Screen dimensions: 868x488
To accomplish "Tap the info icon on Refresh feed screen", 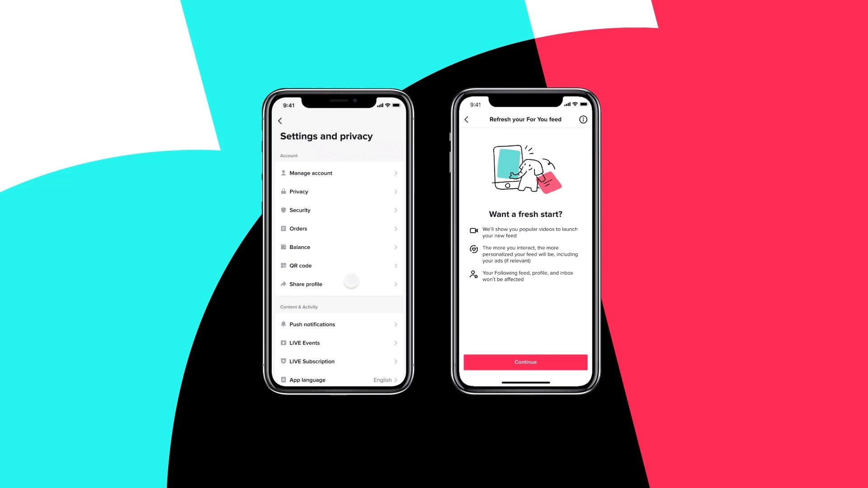I will tap(583, 119).
